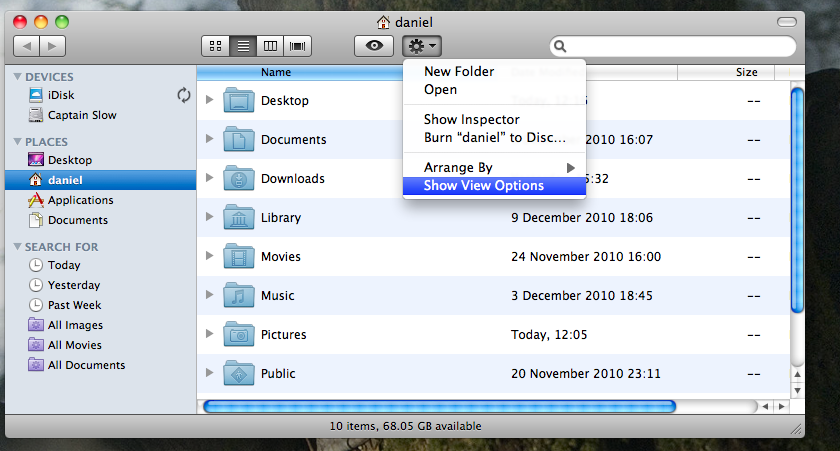Click the search field
This screenshot has height=451, width=840.
673,46
